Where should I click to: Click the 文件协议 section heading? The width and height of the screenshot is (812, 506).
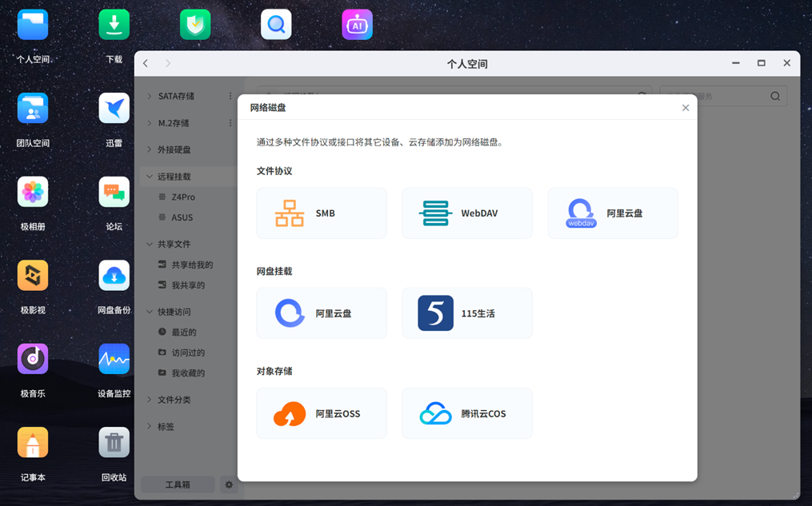coord(274,171)
